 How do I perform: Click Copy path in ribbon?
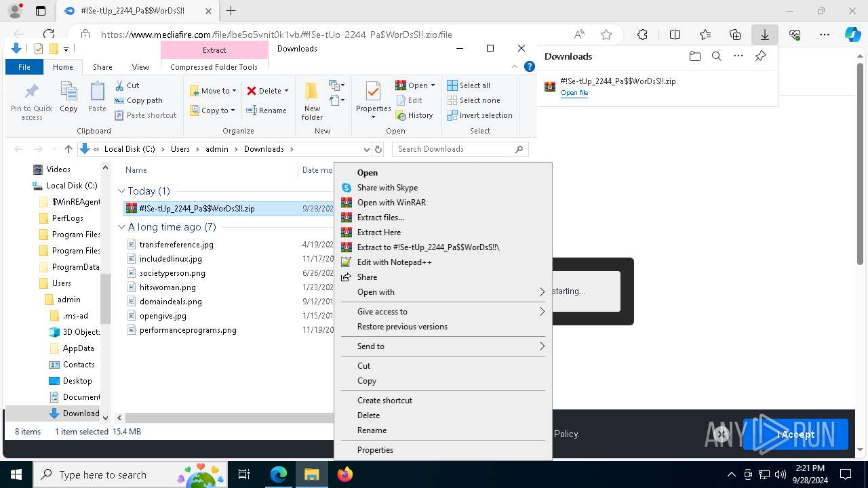(x=138, y=100)
